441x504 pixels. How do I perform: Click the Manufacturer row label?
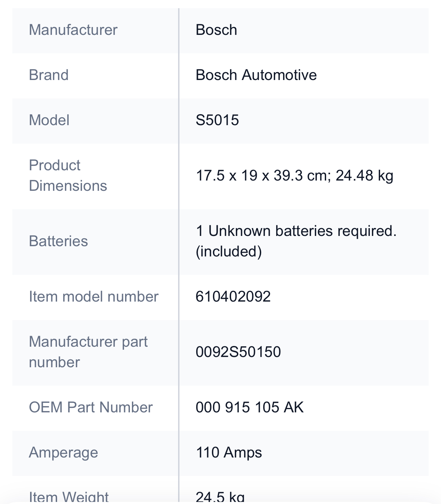coord(73,30)
